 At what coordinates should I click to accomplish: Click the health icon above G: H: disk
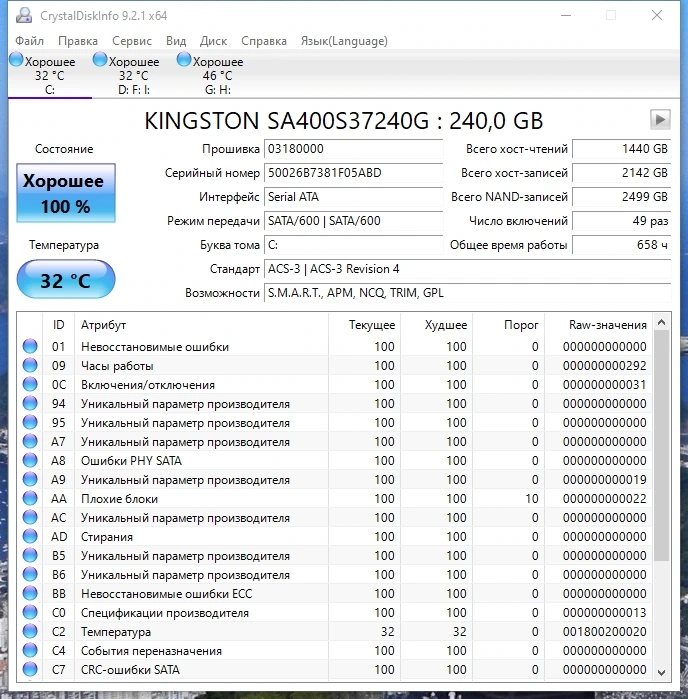(184, 59)
